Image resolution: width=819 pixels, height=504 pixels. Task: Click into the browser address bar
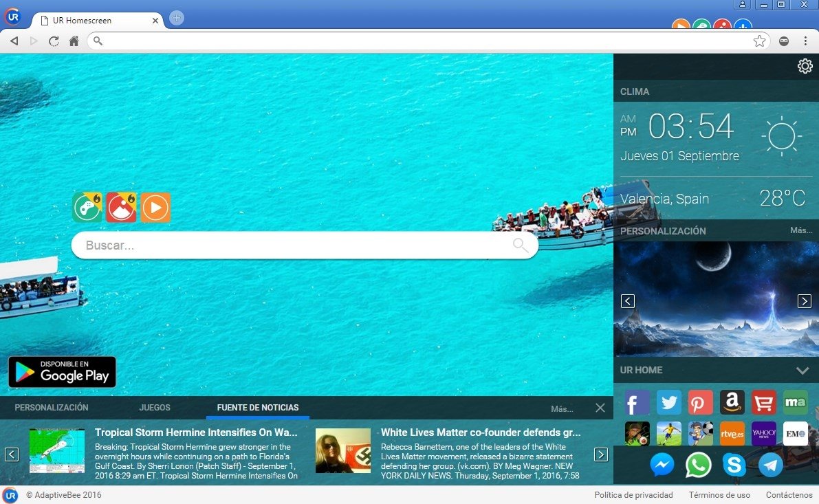click(x=428, y=41)
